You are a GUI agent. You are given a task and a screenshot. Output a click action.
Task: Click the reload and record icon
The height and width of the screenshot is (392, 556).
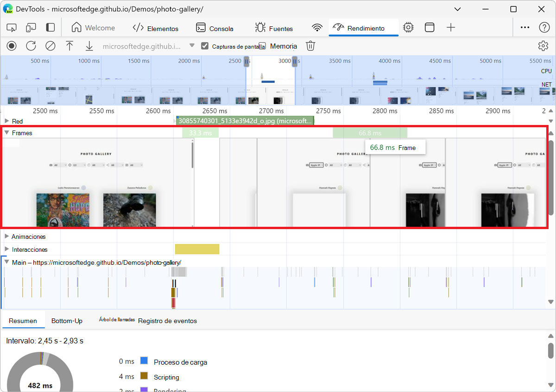(x=31, y=46)
